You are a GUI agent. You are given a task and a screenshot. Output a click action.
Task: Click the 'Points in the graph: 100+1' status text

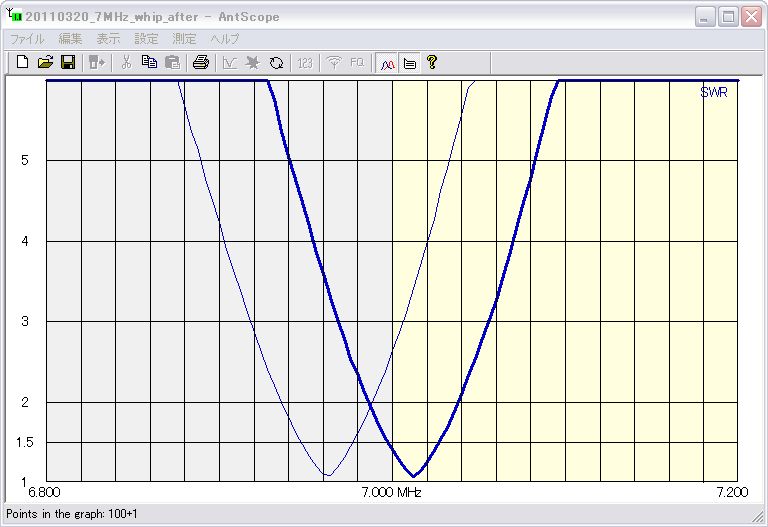(72, 514)
